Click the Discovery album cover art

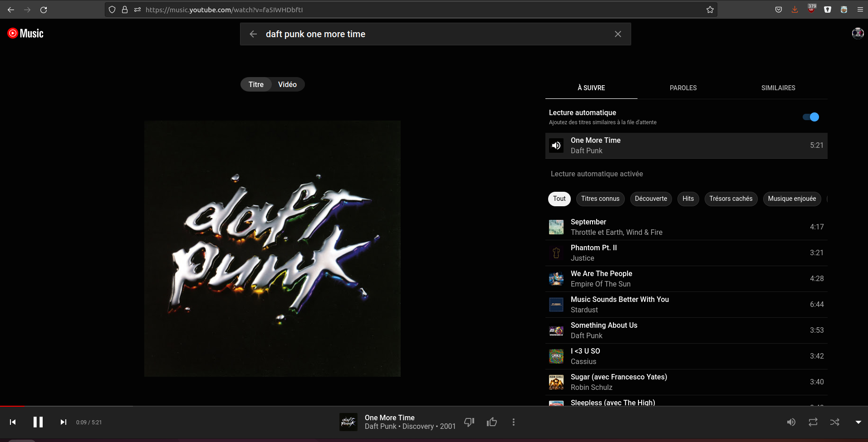[x=272, y=248]
